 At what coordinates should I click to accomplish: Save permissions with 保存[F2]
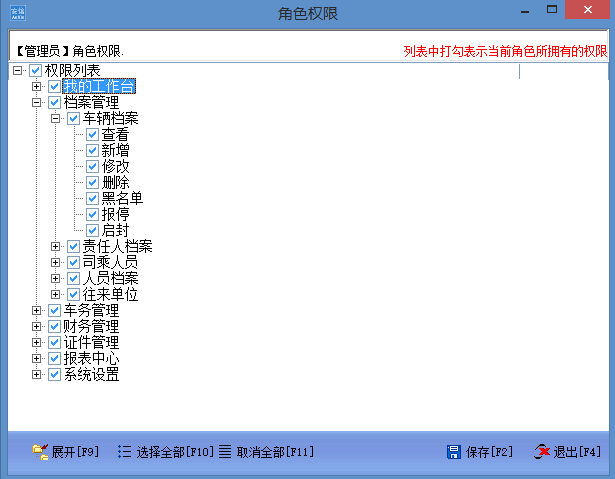tap(489, 452)
